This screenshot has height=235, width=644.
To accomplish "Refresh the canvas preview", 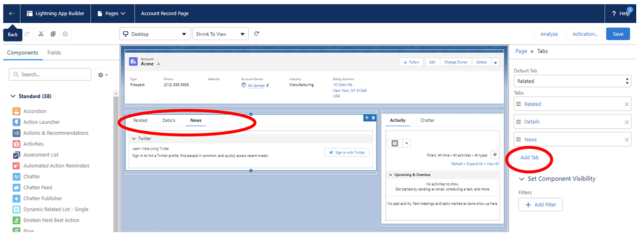I will coord(256,34).
